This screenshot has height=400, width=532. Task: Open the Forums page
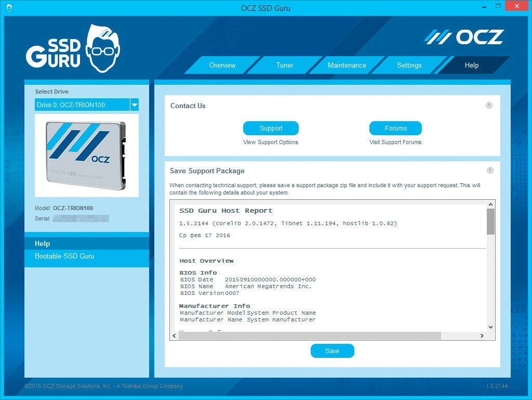(395, 128)
